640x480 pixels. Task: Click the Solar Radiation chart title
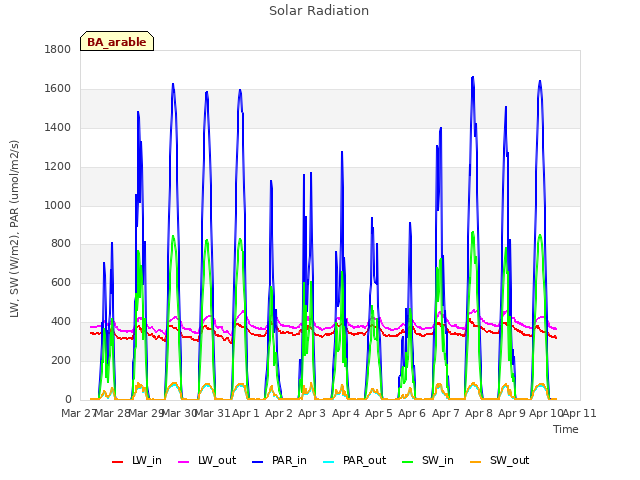pos(319,11)
